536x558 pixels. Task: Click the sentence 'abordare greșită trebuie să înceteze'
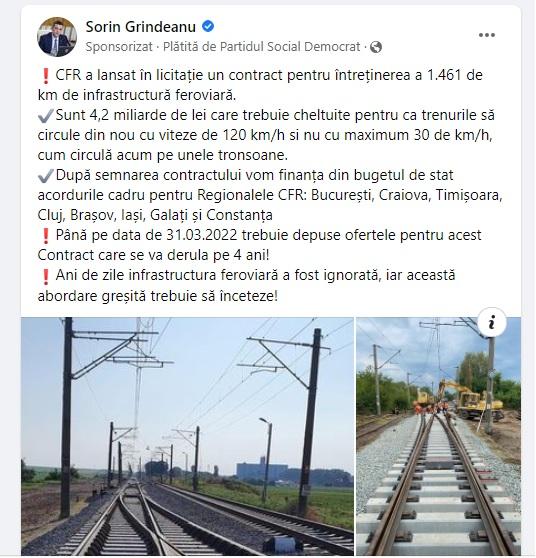coord(158,296)
